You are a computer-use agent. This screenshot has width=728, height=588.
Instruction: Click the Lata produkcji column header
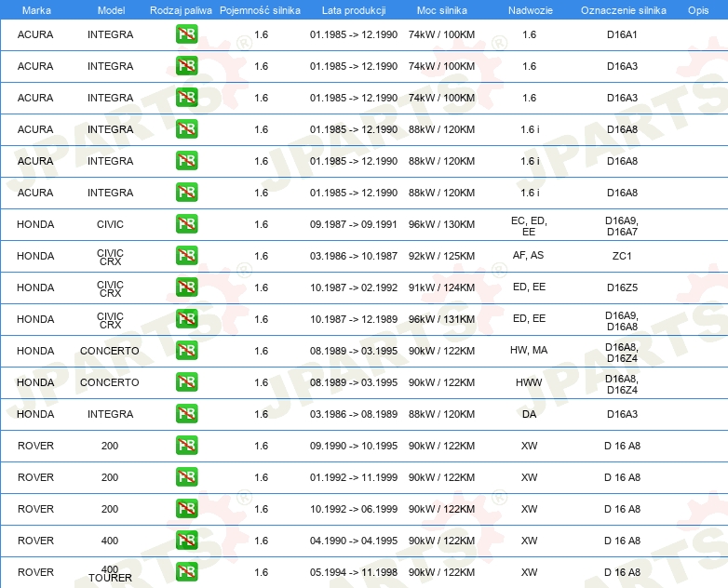354,10
